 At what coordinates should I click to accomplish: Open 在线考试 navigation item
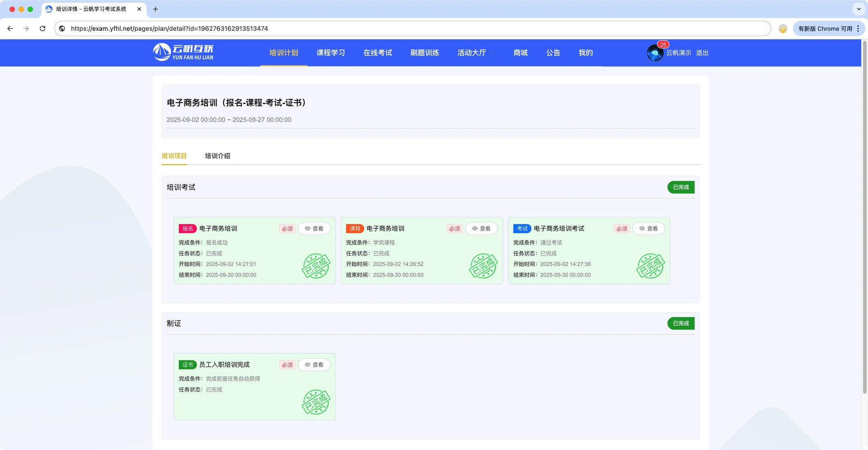377,53
